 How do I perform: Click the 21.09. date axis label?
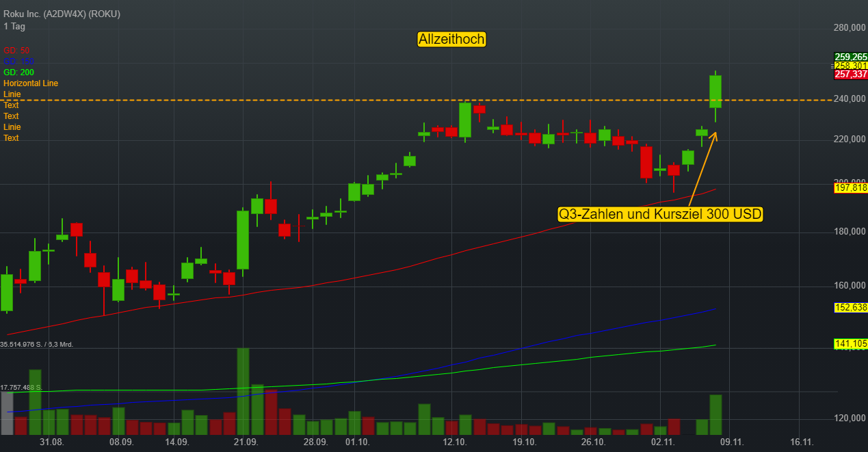click(246, 442)
